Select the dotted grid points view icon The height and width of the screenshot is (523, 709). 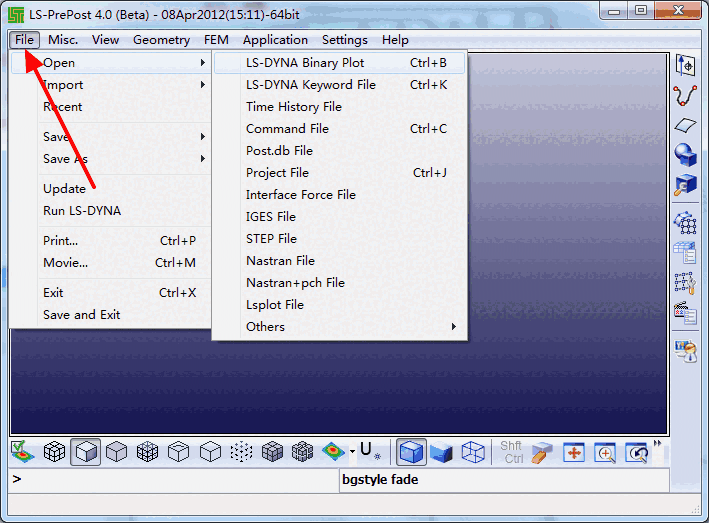[241, 452]
